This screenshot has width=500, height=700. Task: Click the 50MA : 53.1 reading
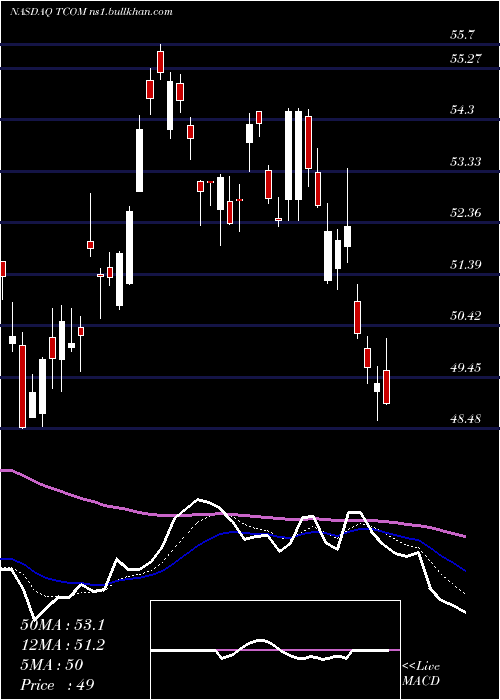pyautogui.click(x=62, y=625)
